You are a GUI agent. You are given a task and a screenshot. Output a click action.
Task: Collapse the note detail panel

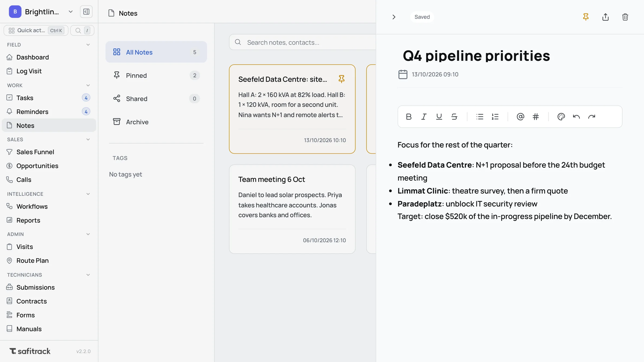(x=394, y=17)
